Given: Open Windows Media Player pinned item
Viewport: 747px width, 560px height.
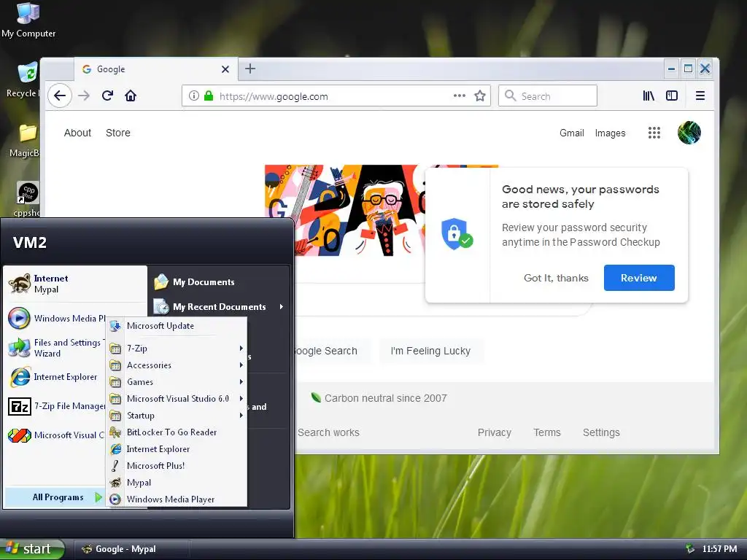Looking at the screenshot, I should coord(56,318).
